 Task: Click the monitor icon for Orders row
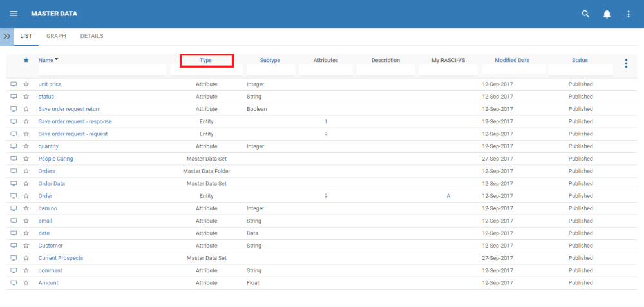coord(14,171)
